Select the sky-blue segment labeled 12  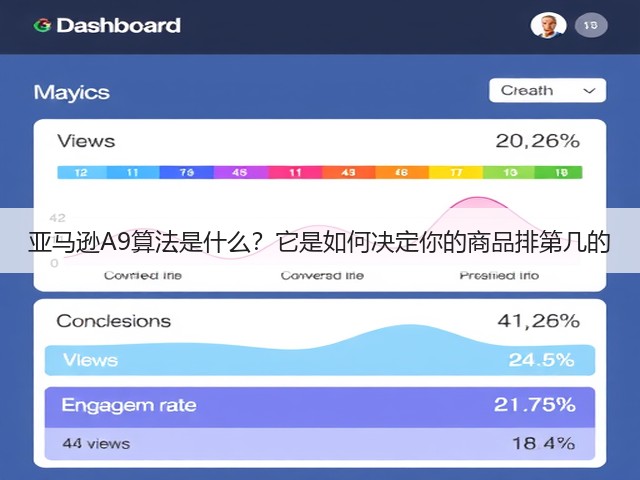point(82,172)
